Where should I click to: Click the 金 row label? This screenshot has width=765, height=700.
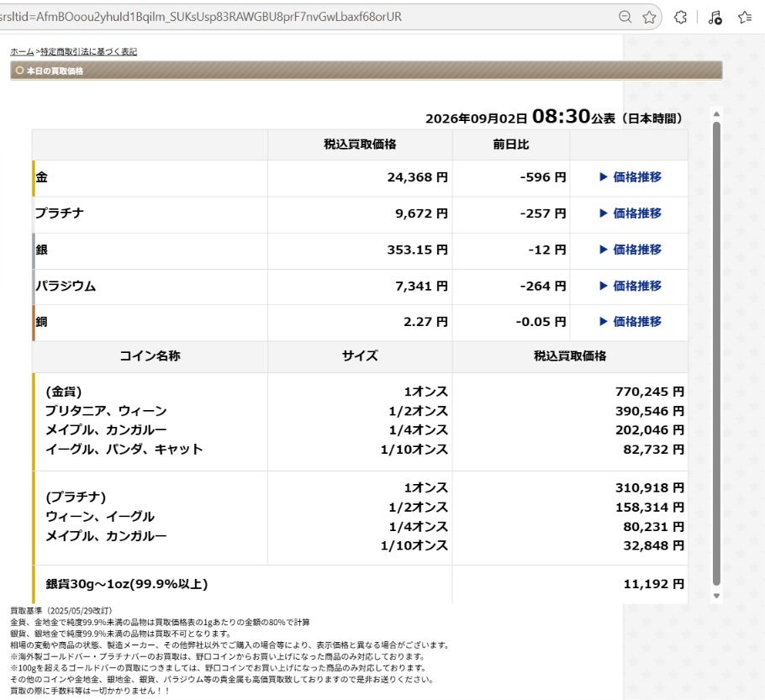click(41, 177)
